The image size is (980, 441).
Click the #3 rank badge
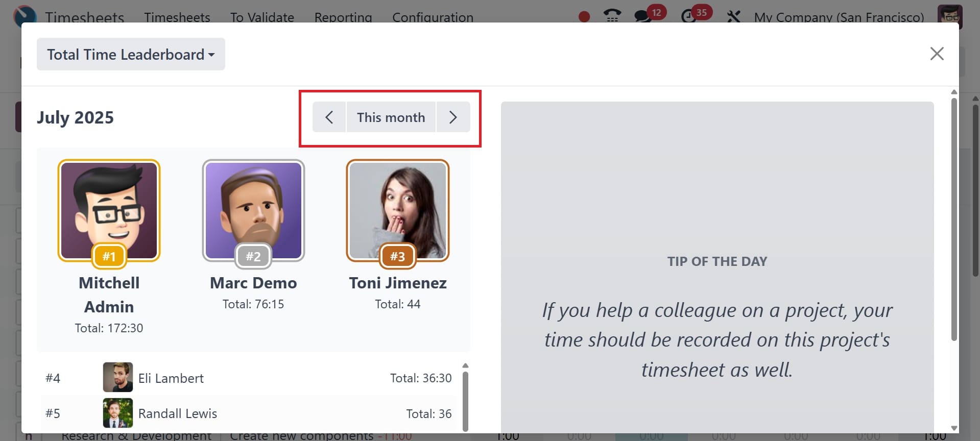[x=398, y=256]
